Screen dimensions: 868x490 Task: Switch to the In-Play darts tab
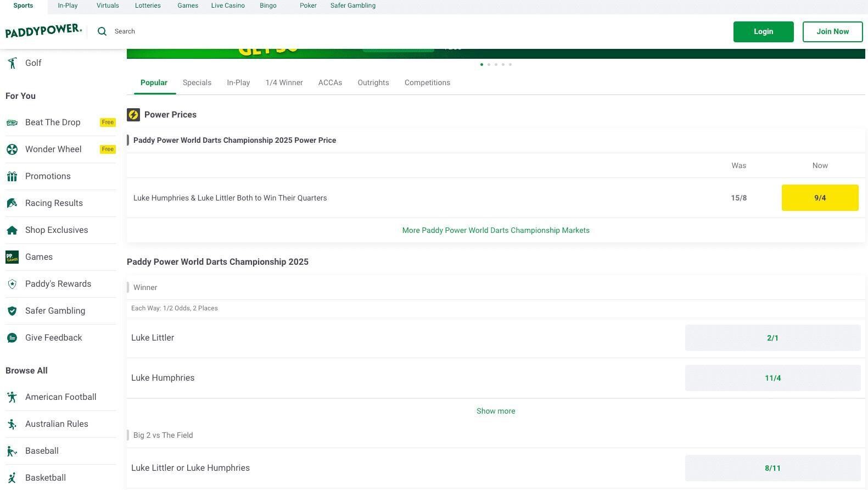pos(238,83)
